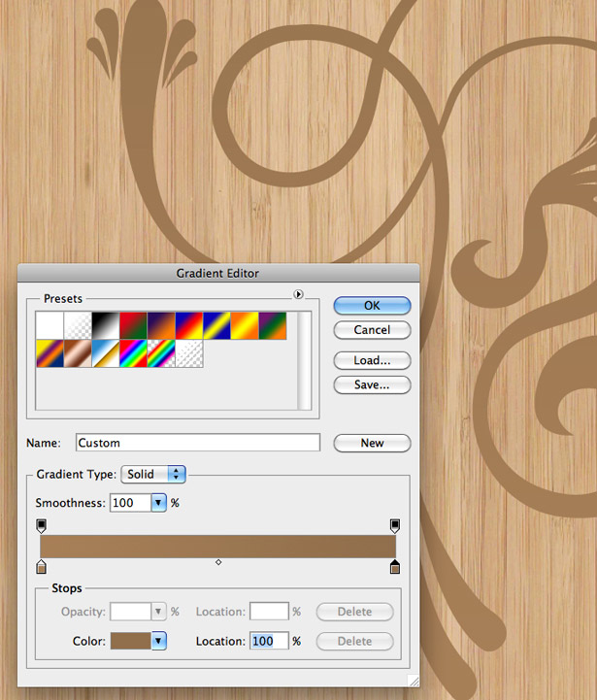Click the dialog resize grip corner

coord(414,682)
